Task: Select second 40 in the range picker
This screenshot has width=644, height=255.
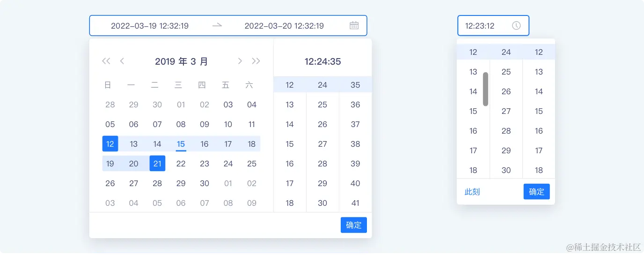Action: [355, 183]
